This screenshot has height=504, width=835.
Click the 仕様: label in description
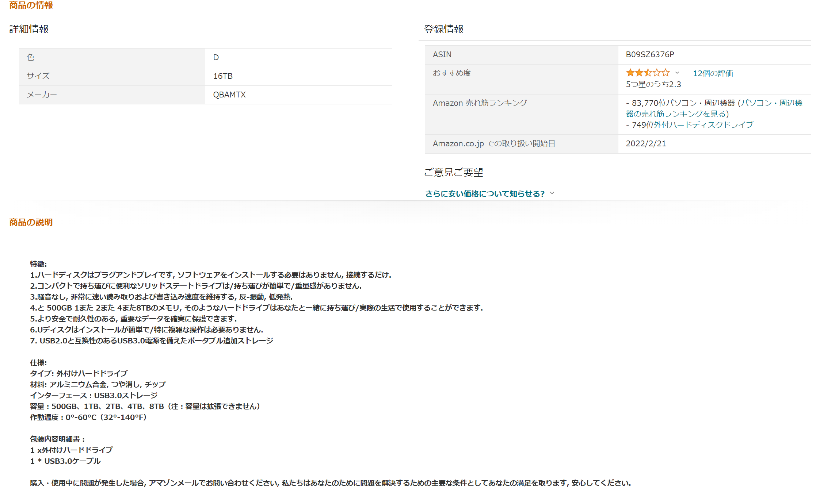click(38, 362)
